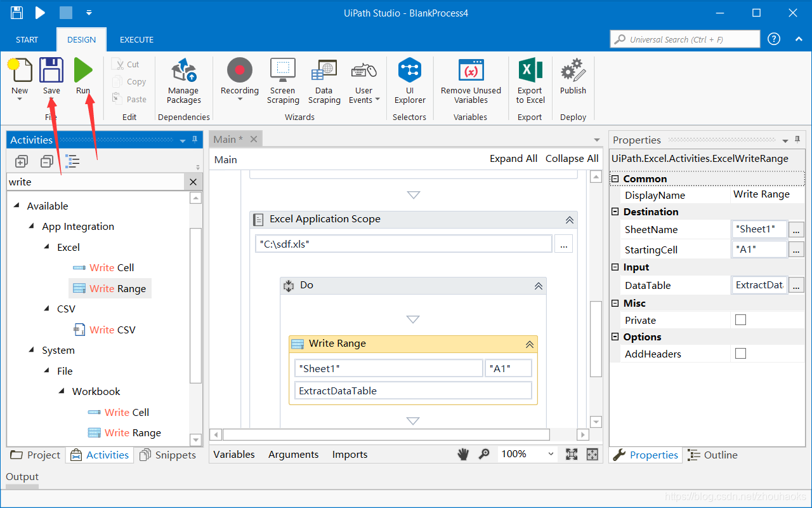Click the Universal Search box
The image size is (812, 508).
(x=685, y=39)
